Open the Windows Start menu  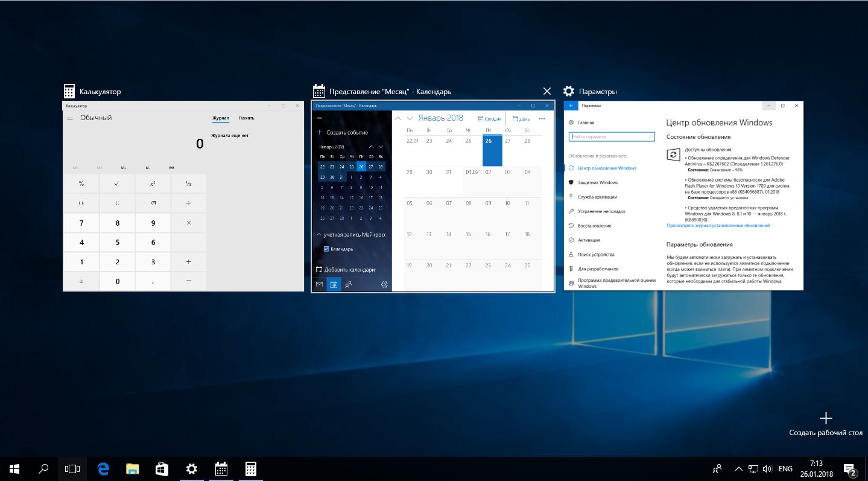14,469
